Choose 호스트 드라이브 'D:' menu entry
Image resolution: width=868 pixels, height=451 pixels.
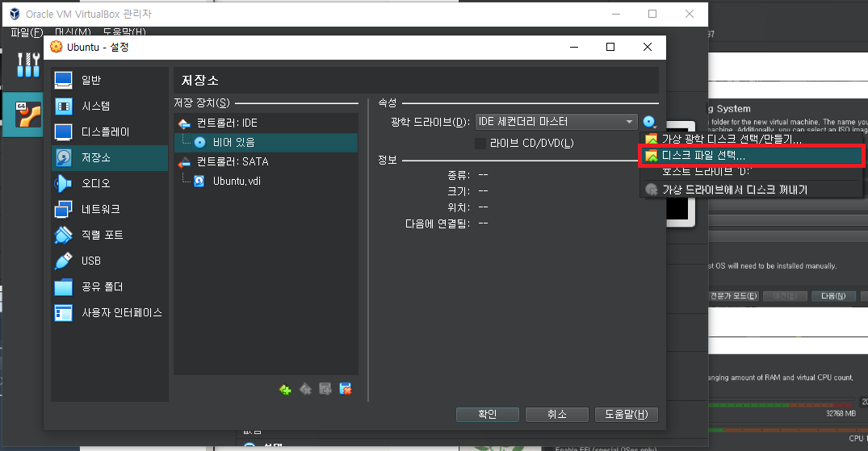coord(752,172)
